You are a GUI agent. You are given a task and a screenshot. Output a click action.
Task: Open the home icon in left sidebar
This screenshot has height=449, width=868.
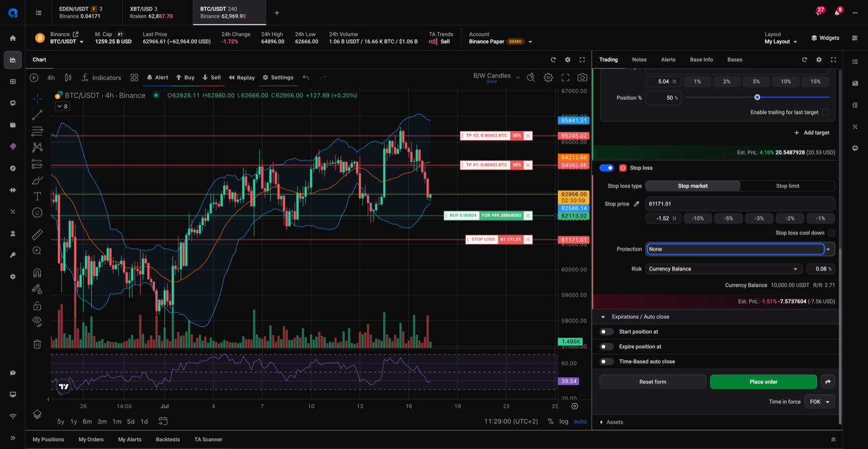[x=12, y=38]
